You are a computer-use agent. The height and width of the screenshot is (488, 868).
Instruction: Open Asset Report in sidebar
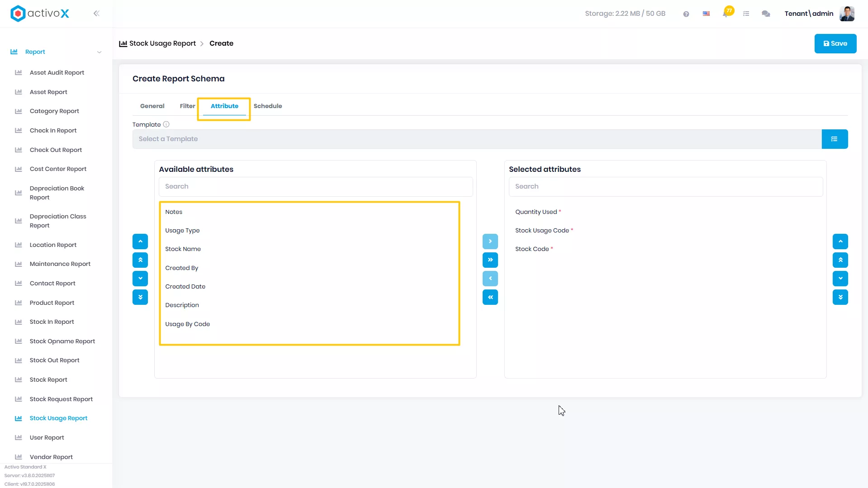point(48,92)
